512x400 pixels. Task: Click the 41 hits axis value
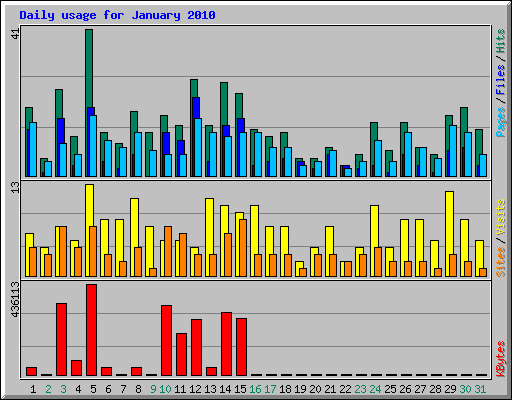pyautogui.click(x=16, y=33)
